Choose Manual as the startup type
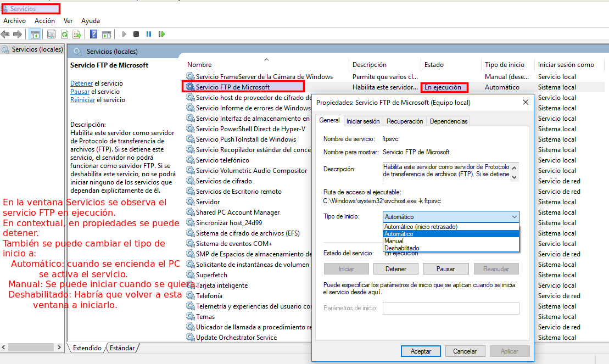The image size is (609, 364). (450, 241)
